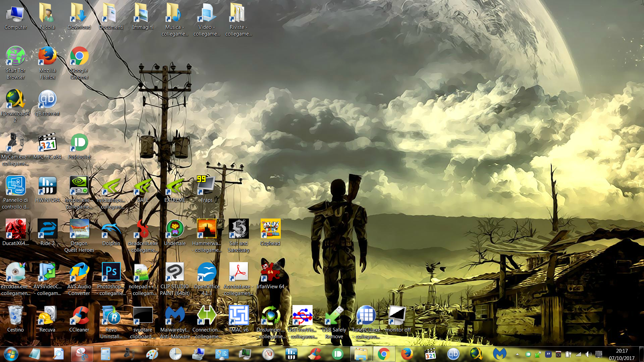The width and height of the screenshot is (644, 362).
Task: Launch Dragon Quest Heroes shortcut
Action: [x=79, y=236]
